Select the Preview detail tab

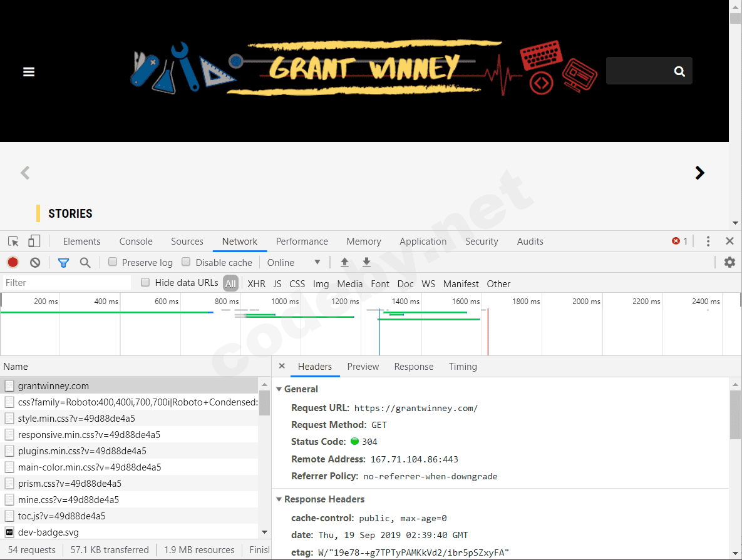(x=363, y=367)
